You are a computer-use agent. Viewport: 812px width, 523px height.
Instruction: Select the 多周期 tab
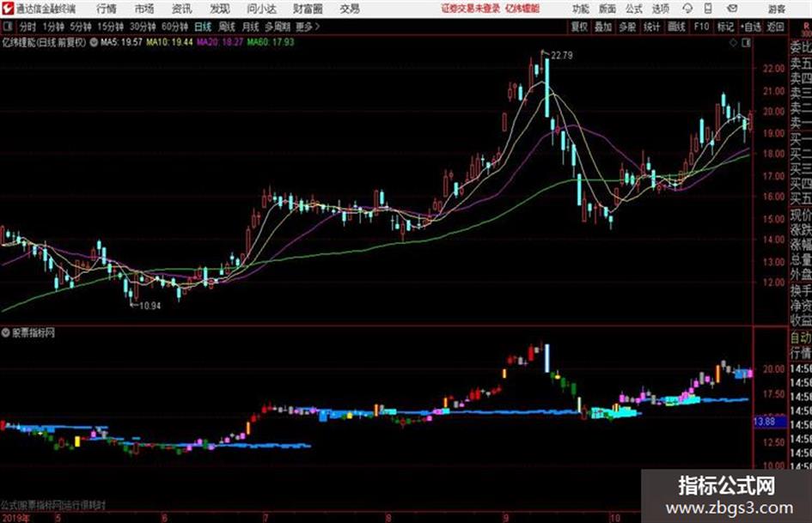[278, 27]
